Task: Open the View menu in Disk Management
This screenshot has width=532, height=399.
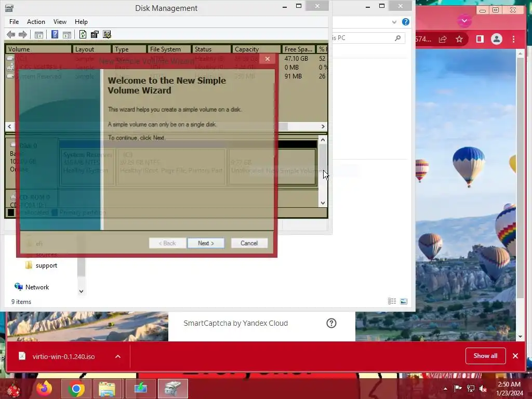Action: (60, 22)
